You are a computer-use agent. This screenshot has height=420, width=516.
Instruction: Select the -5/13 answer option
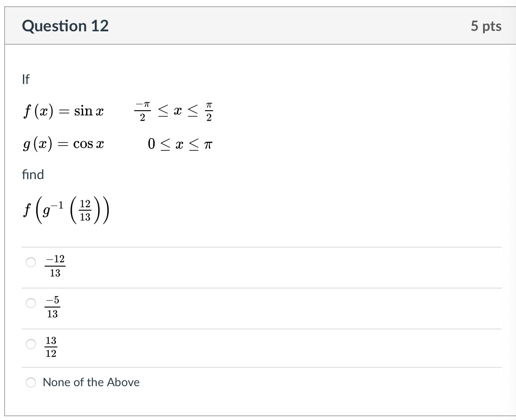(x=31, y=304)
